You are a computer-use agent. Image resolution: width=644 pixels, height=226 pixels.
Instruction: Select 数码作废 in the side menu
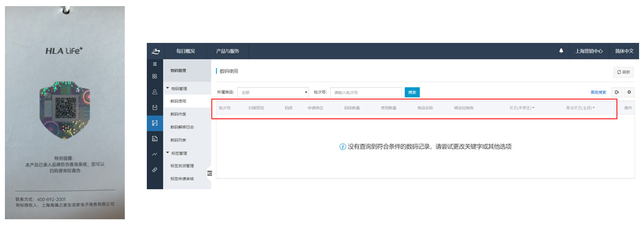178,114
